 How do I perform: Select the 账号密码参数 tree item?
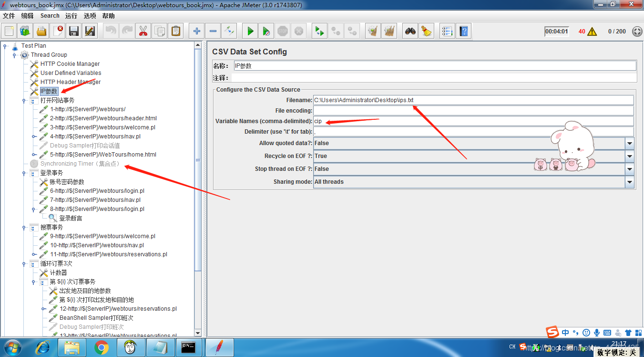click(67, 182)
